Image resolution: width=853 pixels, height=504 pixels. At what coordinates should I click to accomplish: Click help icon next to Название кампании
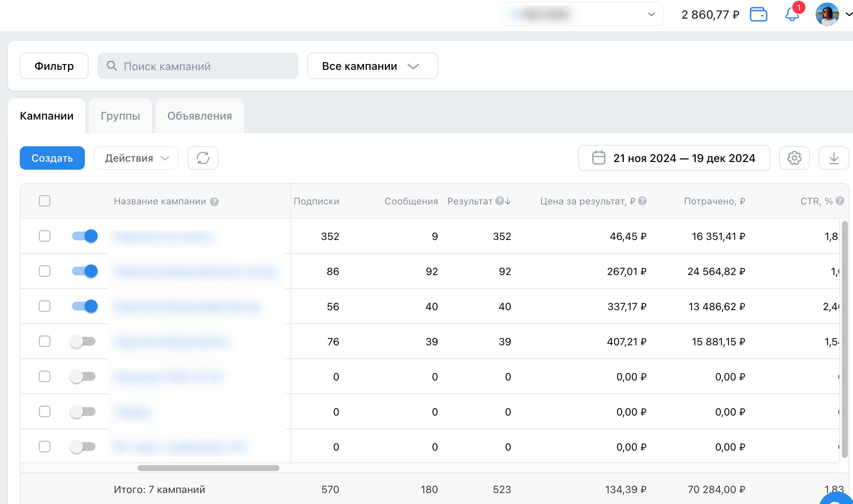pyautogui.click(x=214, y=202)
